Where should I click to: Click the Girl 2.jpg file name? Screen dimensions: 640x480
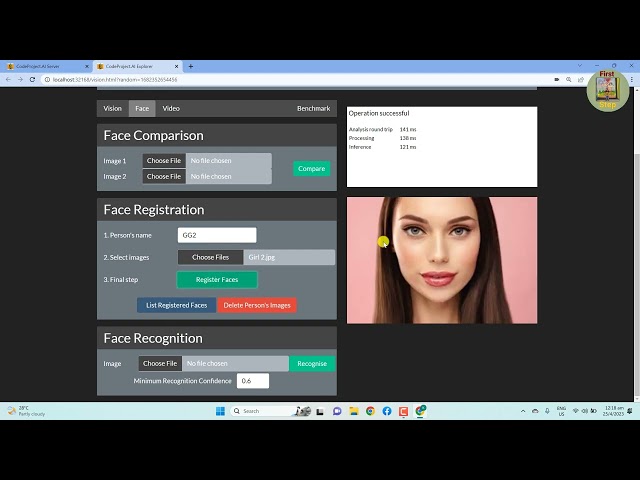point(262,258)
